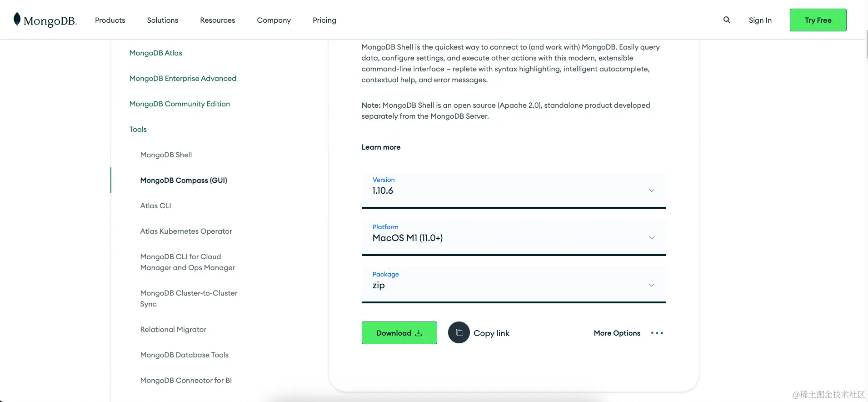
Task: Click the Copy link circle icon
Action: point(459,332)
